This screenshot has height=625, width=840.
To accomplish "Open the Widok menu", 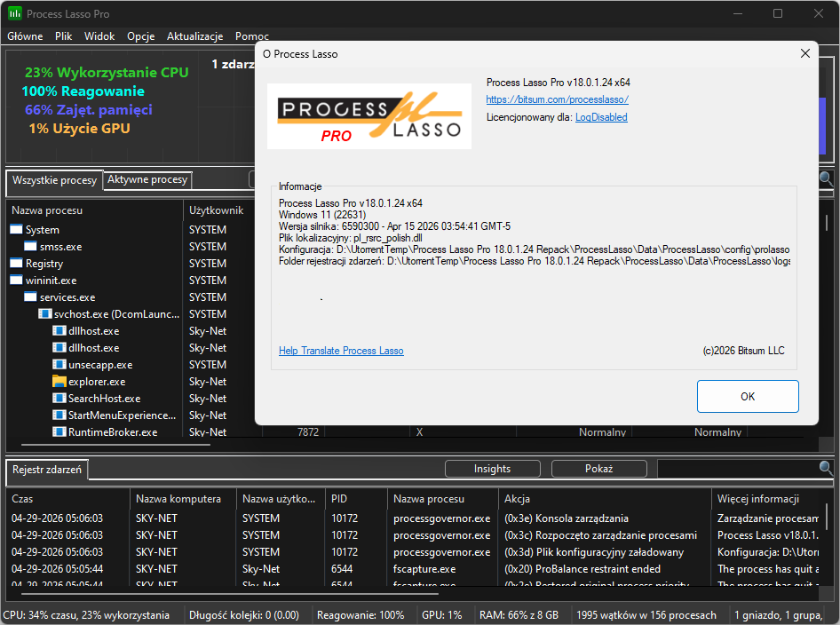I will point(99,36).
